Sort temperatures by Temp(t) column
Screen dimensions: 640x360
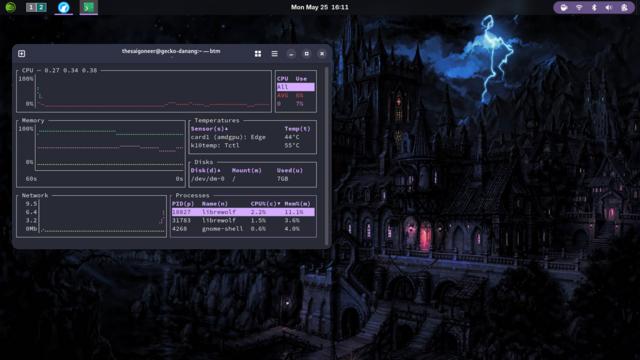pos(297,129)
